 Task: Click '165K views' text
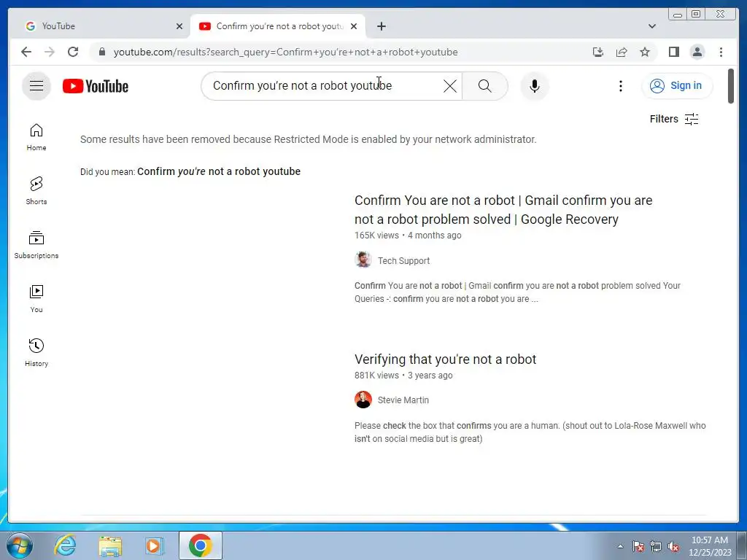376,236
